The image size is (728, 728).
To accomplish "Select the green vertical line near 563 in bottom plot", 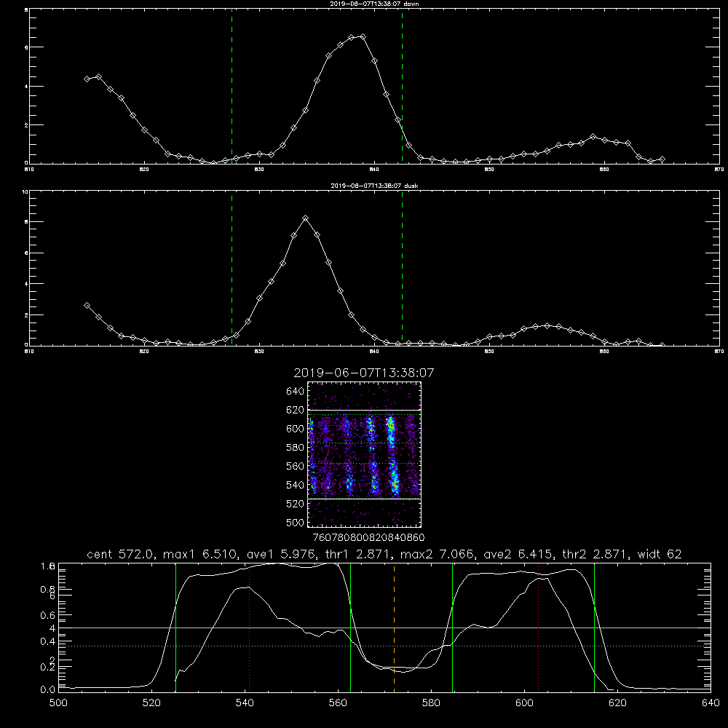I will [x=351, y=628].
